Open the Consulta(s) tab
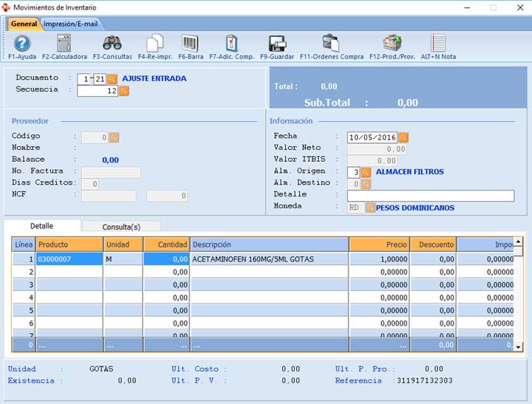 (121, 226)
